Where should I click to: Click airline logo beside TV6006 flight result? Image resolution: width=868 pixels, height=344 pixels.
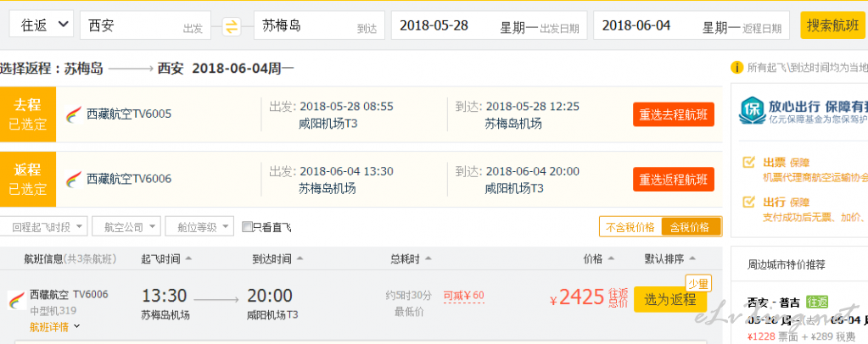pos(17,300)
